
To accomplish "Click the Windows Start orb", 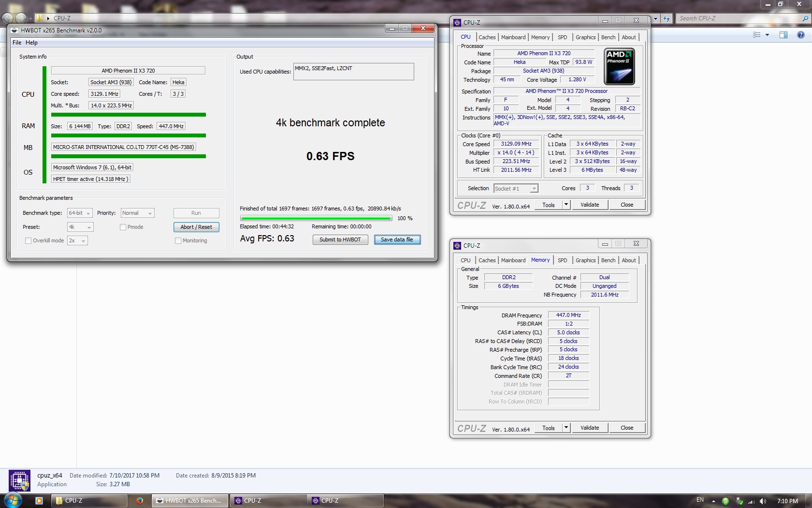I will tap(13, 500).
